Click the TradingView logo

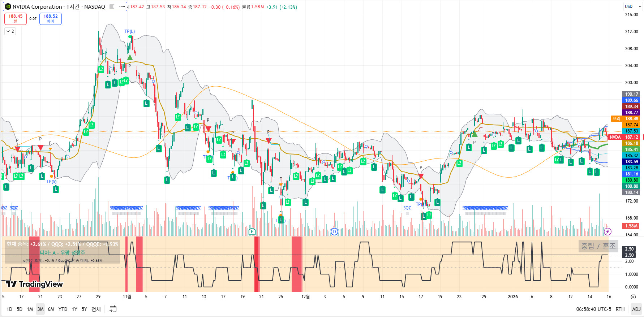[34, 284]
